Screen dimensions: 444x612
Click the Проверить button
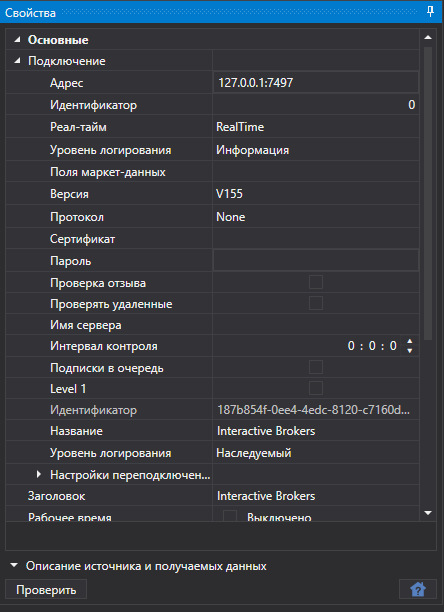pos(46,589)
